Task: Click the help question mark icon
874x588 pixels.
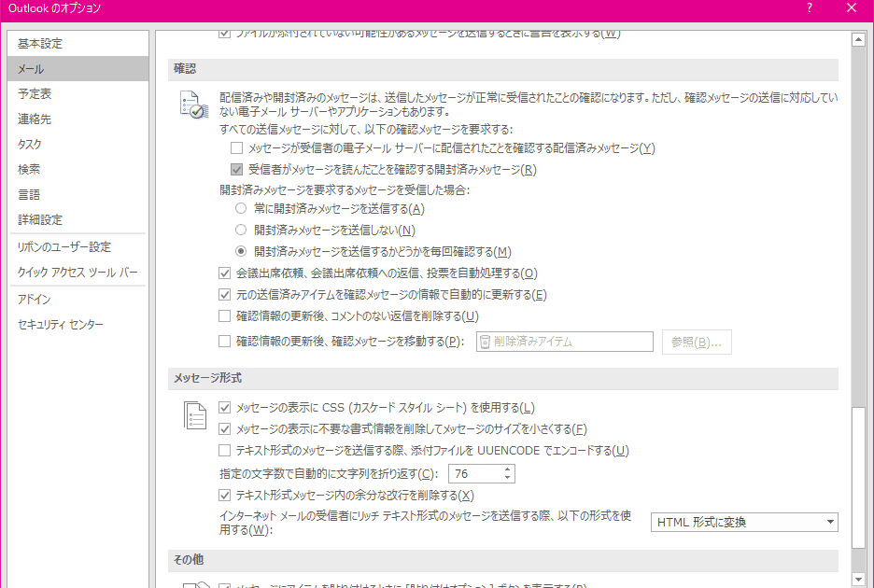Action: tap(810, 7)
